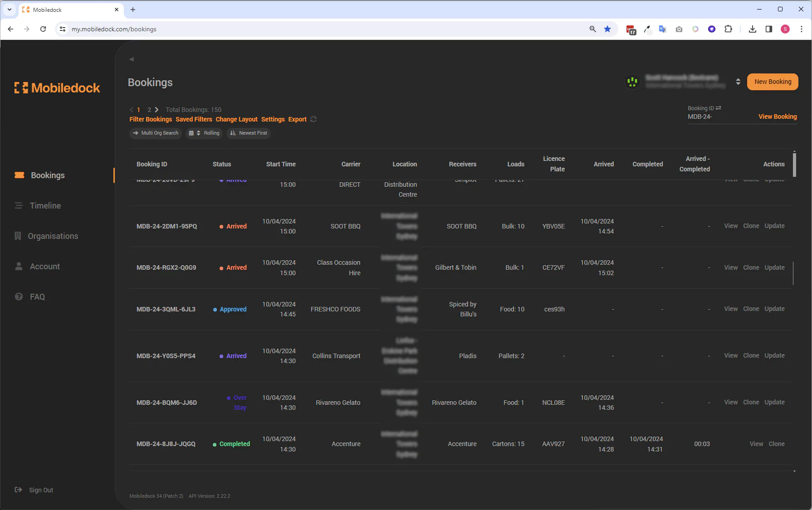The image size is (812, 510).
Task: Open the Filter Bookings menu
Action: 151,119
